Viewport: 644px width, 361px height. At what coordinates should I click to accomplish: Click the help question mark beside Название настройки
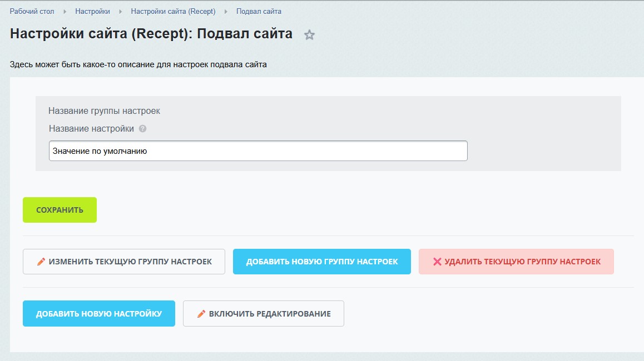pos(143,129)
